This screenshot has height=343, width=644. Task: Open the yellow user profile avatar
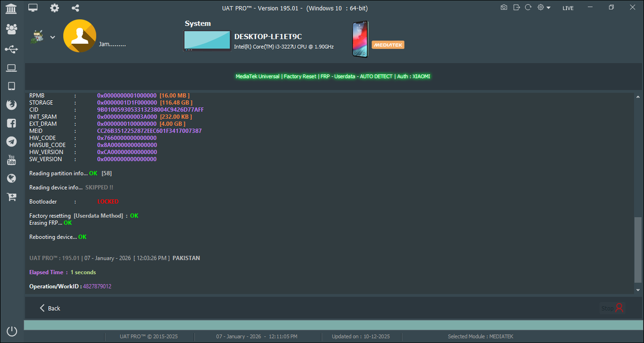tap(79, 36)
